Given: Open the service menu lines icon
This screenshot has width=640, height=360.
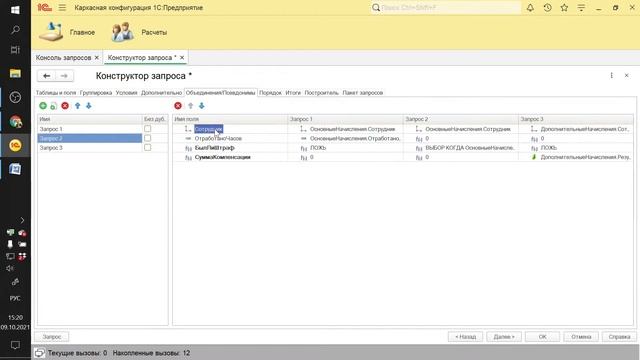Looking at the screenshot, I should click(581, 7).
